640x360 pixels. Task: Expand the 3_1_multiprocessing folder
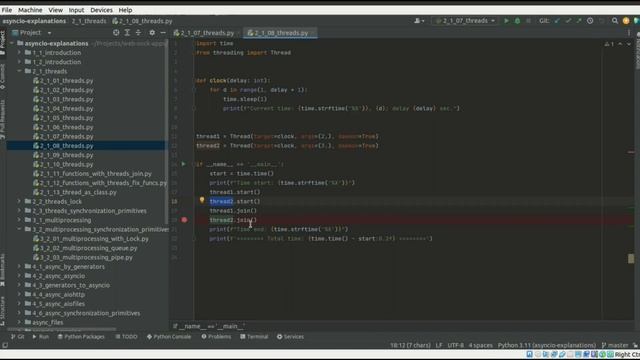(x=19, y=220)
